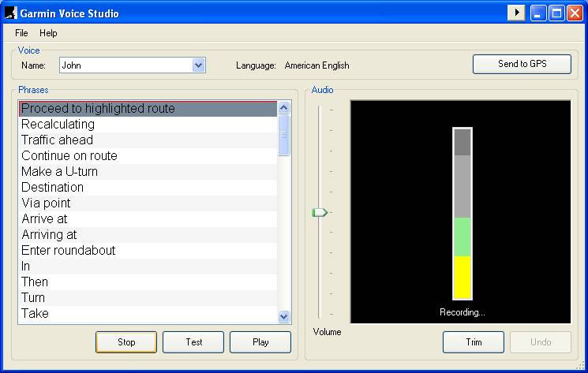The height and width of the screenshot is (373, 588).
Task: Click the green Volume slider handle
Action: click(x=320, y=213)
